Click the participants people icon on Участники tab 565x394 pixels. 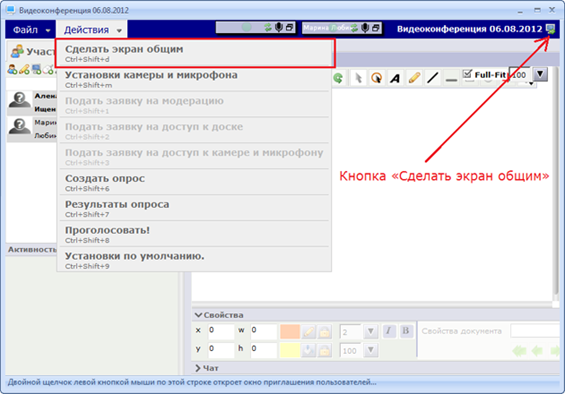pos(17,52)
